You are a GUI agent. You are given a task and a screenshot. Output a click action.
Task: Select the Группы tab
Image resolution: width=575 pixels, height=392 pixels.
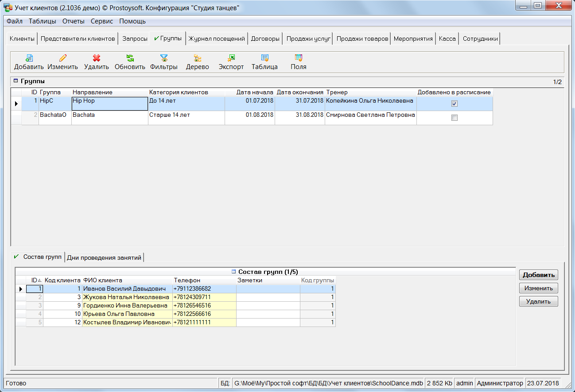tap(168, 38)
